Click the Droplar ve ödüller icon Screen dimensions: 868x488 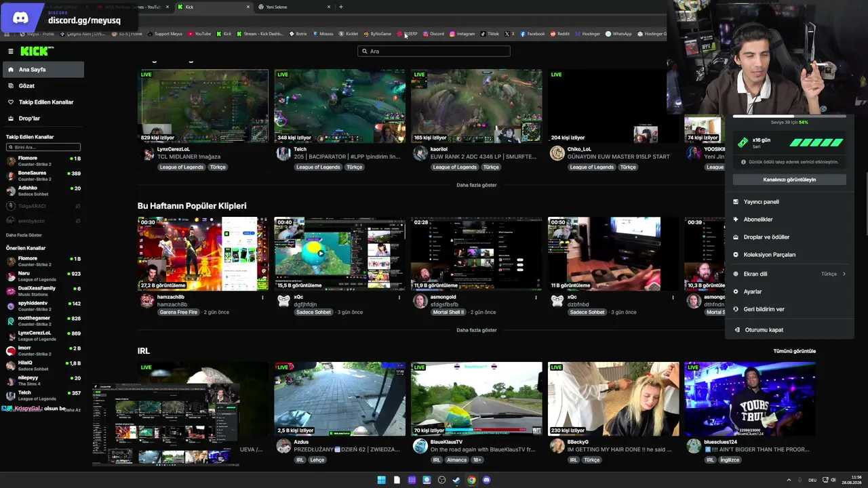pyautogui.click(x=736, y=237)
